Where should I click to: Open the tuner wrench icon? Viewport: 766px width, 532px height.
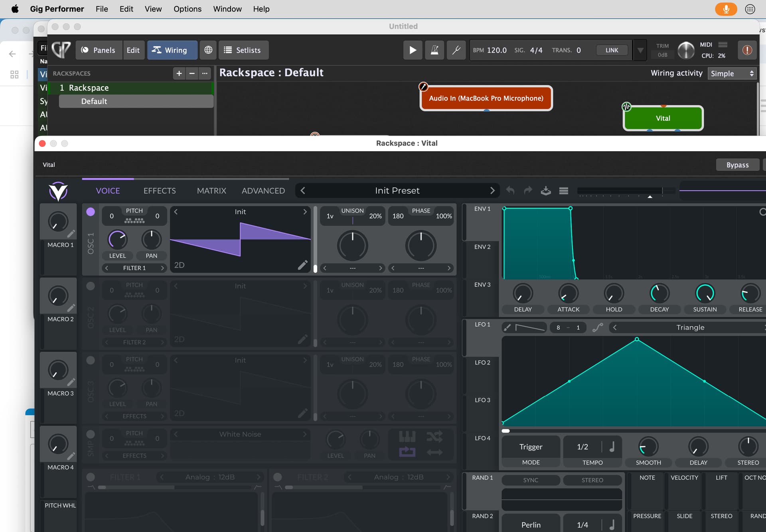point(456,50)
